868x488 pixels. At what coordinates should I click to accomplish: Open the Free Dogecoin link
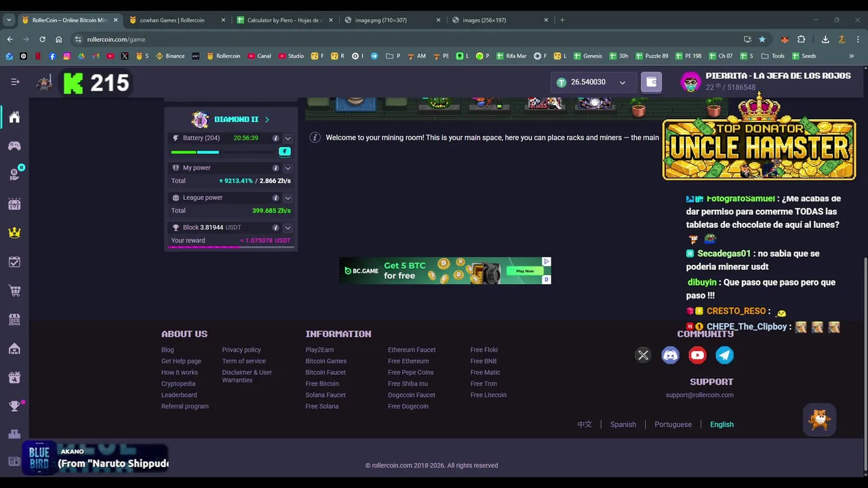tap(408, 407)
